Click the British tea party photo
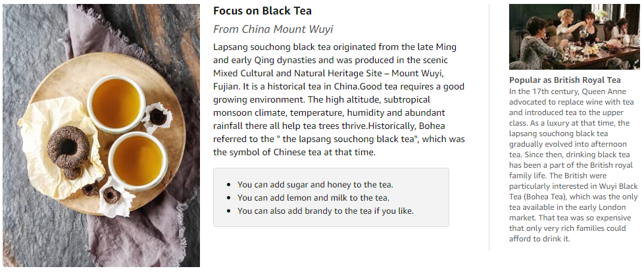The image size is (644, 273). pyautogui.click(x=574, y=37)
